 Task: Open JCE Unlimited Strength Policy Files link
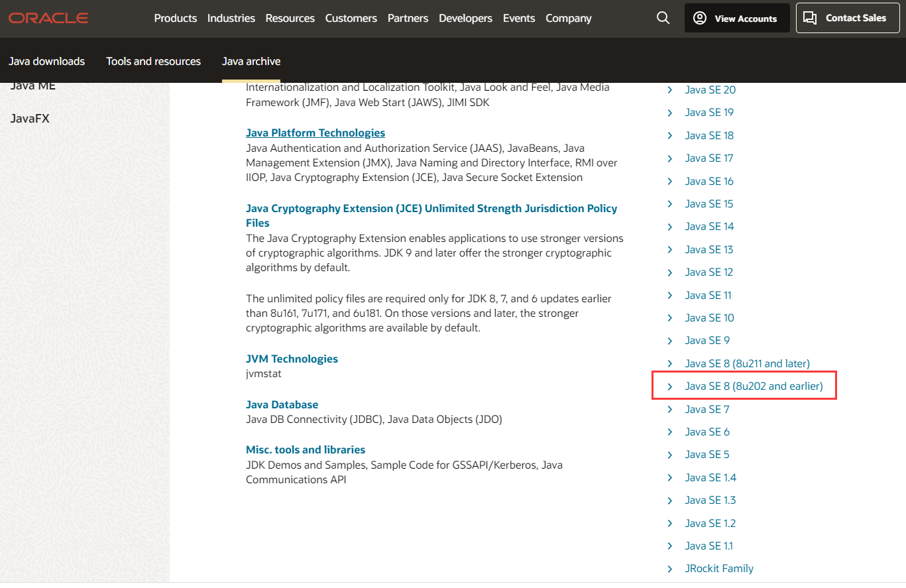click(x=431, y=215)
